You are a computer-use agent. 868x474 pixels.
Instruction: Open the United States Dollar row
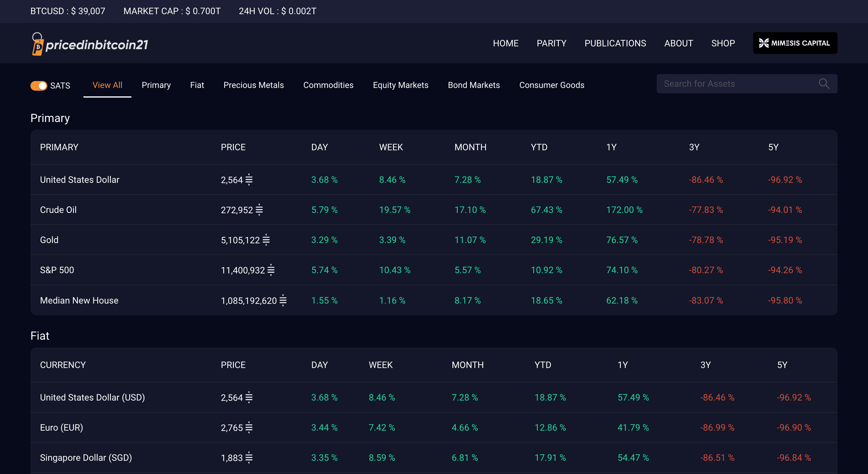coord(434,180)
